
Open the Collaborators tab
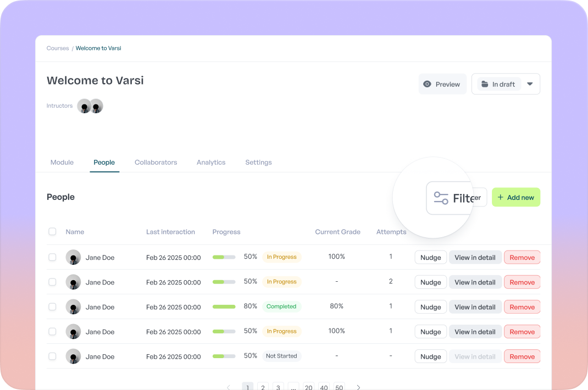[156, 163]
